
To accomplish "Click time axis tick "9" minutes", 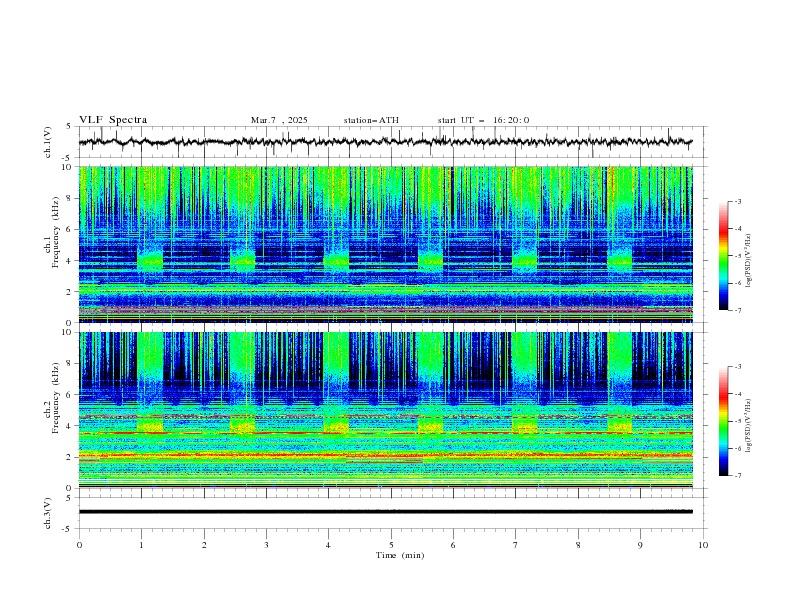I will pyautogui.click(x=640, y=545).
